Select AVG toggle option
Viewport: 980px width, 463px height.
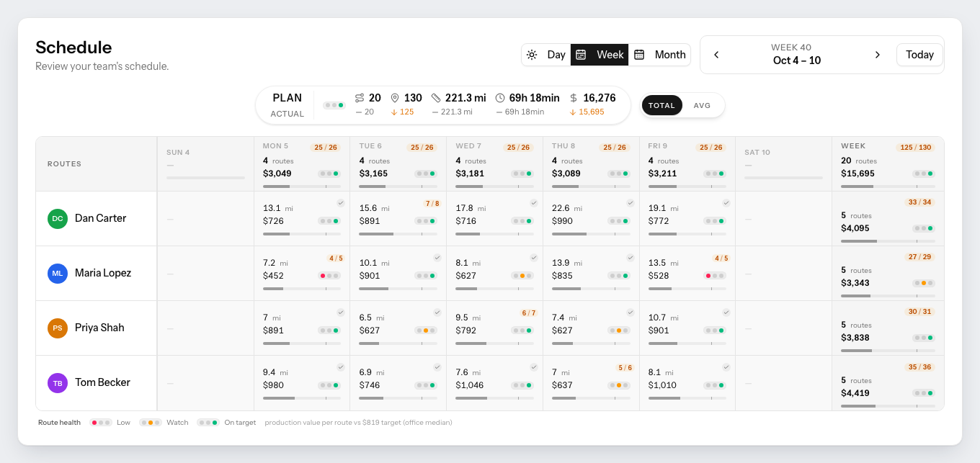(702, 105)
